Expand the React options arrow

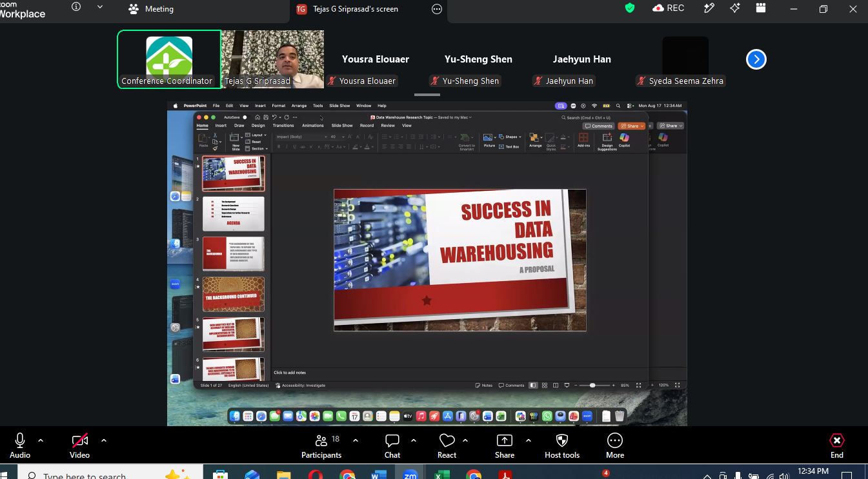(465, 440)
